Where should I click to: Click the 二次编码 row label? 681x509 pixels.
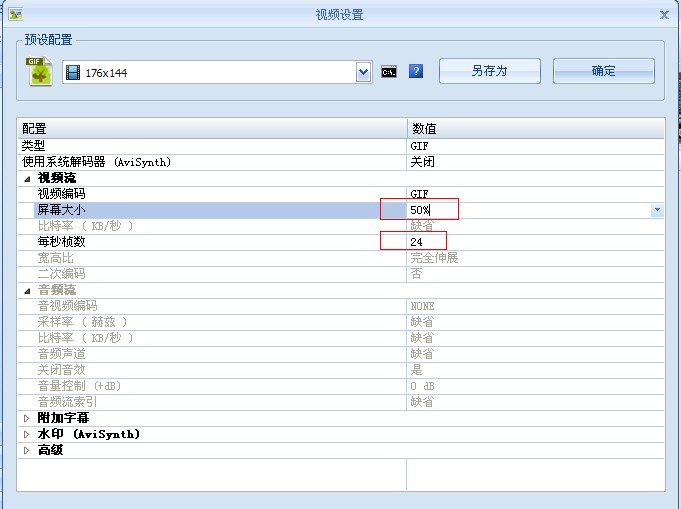(61, 274)
